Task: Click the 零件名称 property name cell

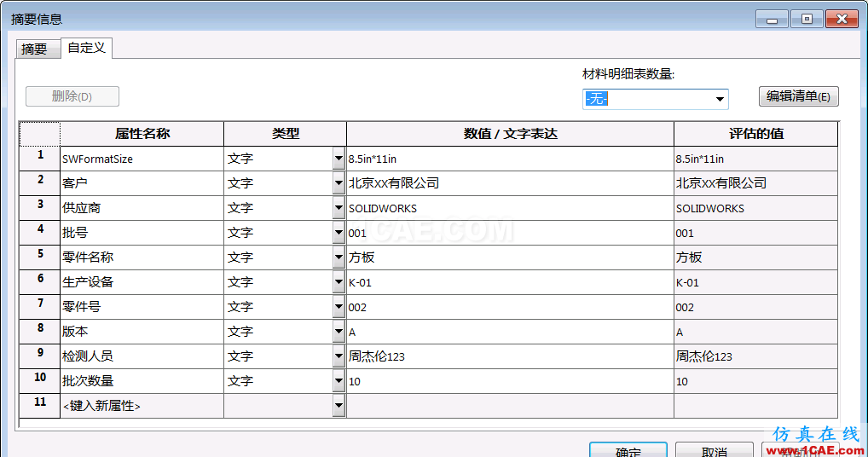Action: coord(142,257)
